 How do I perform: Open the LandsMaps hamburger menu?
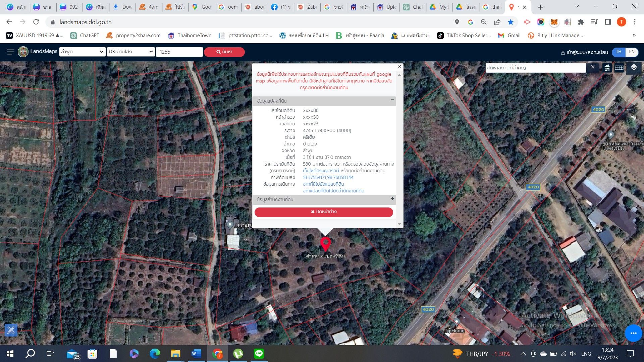coord(10,52)
